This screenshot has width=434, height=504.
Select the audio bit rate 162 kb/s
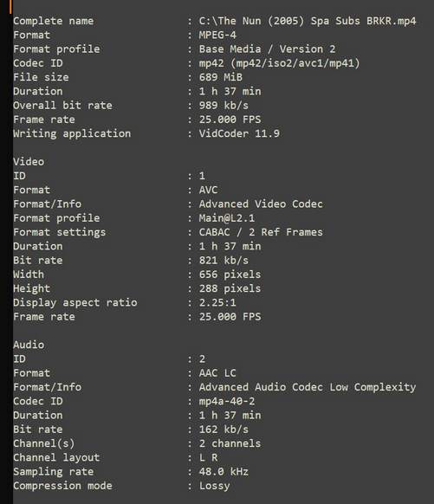(223, 430)
